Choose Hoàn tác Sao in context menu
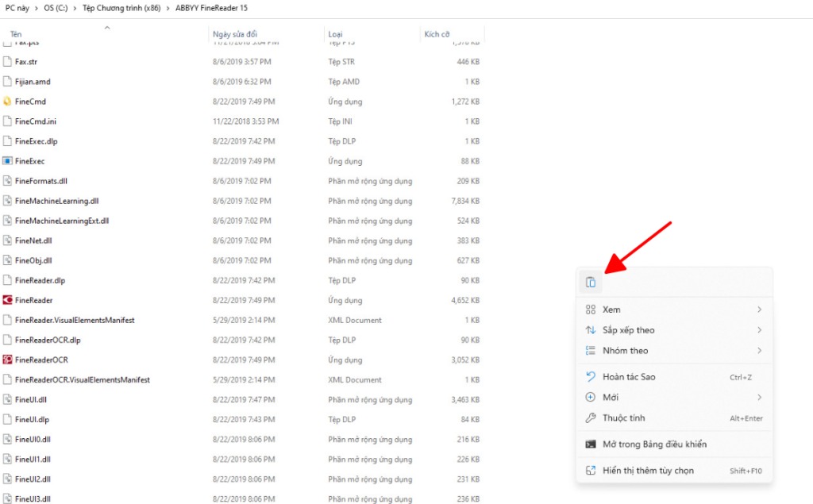The image size is (813, 504). pos(674,377)
